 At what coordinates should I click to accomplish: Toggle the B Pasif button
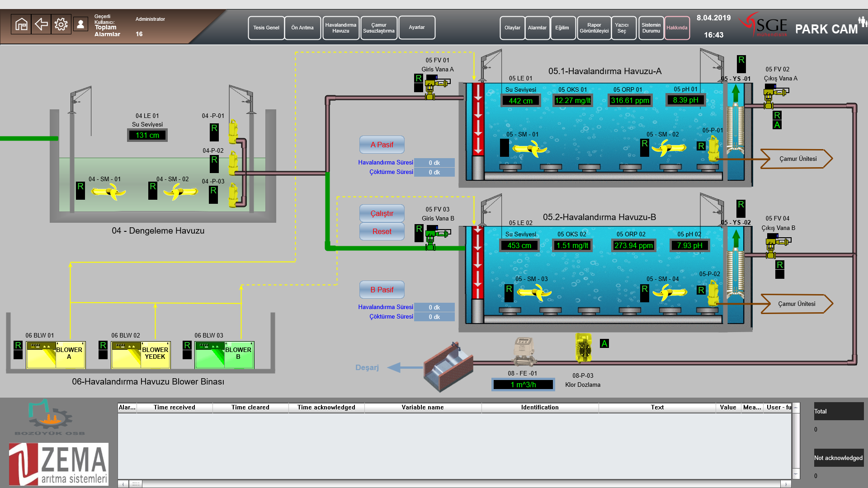coord(382,290)
